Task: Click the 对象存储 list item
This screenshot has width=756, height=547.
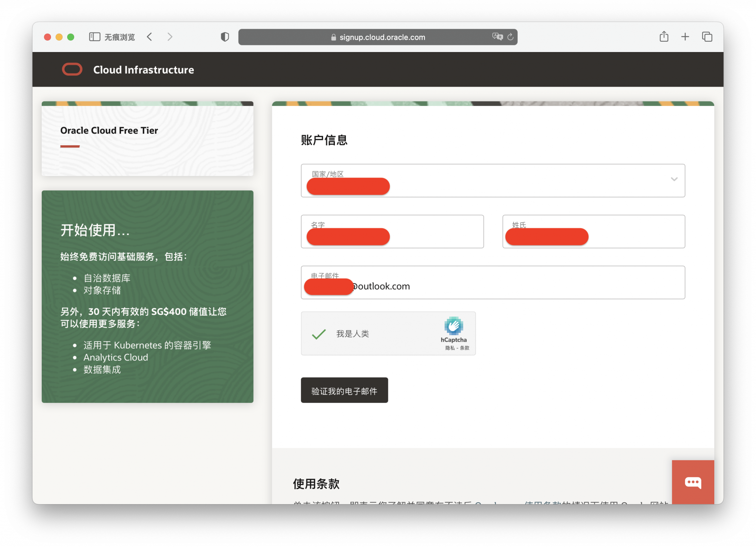Action: tap(102, 290)
